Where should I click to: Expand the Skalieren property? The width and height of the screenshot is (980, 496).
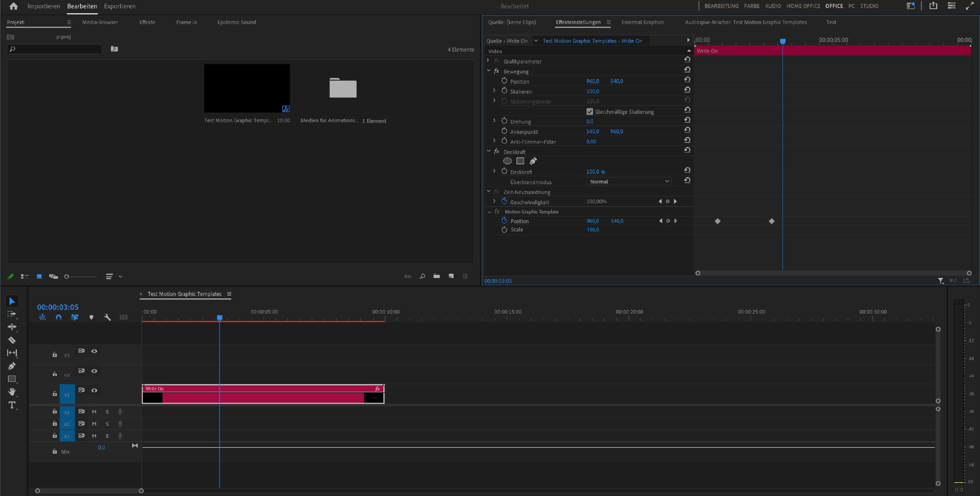pos(494,90)
